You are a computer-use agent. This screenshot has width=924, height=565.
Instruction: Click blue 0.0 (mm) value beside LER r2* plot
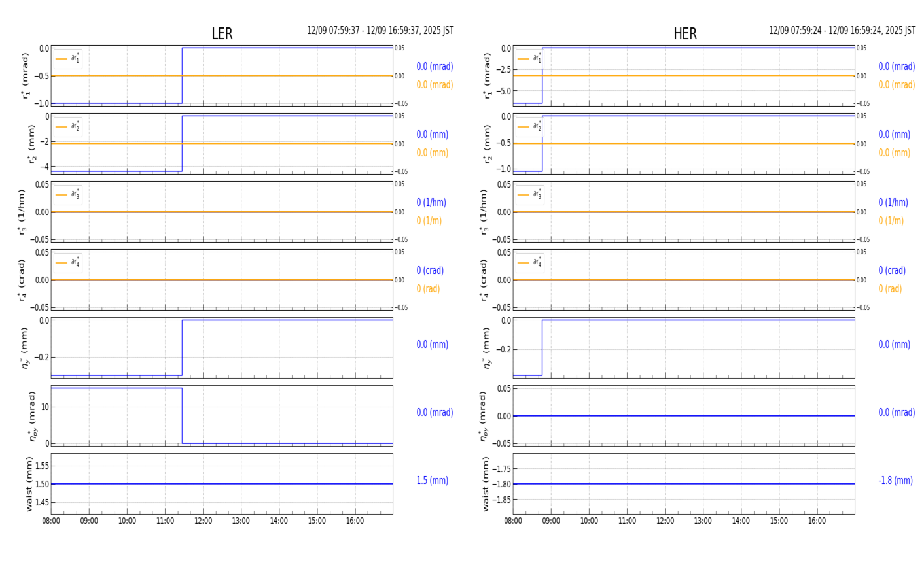(x=433, y=135)
